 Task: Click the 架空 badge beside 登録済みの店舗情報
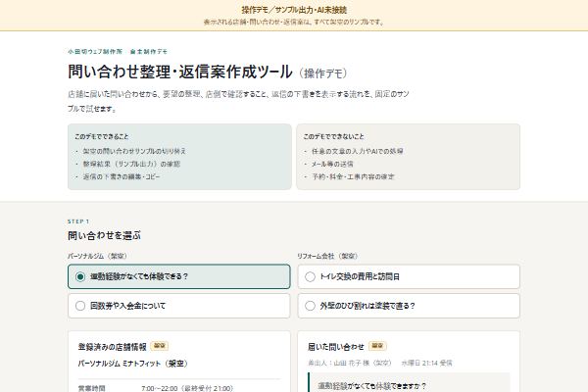point(160,346)
